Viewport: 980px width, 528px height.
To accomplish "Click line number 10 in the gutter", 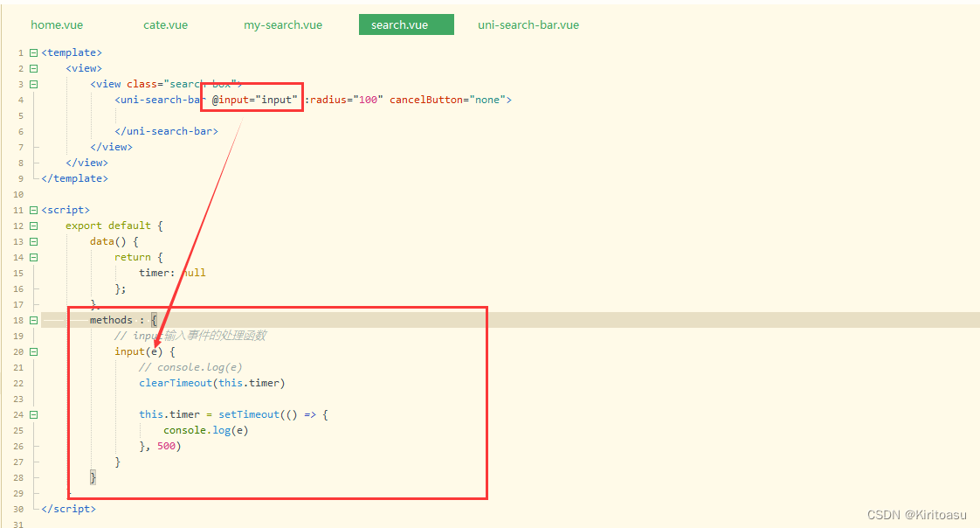I will tap(18, 195).
